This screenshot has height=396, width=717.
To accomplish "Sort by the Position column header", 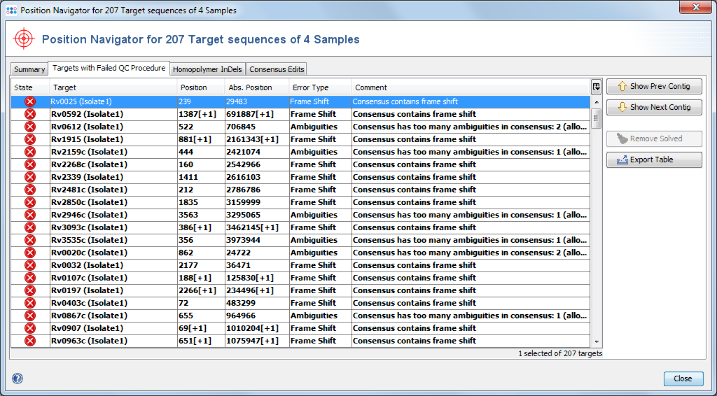I will tap(201, 87).
